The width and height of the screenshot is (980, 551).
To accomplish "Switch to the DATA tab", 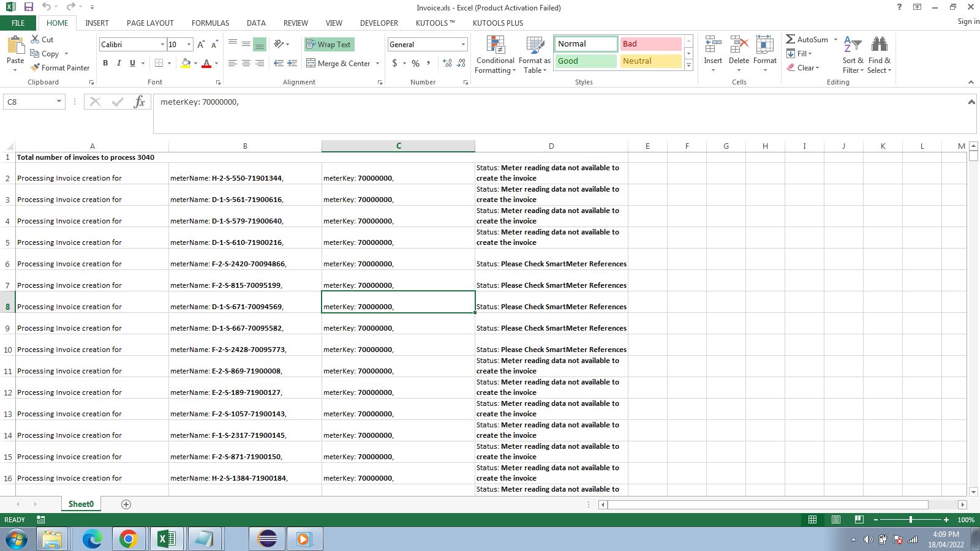I will 256,23.
